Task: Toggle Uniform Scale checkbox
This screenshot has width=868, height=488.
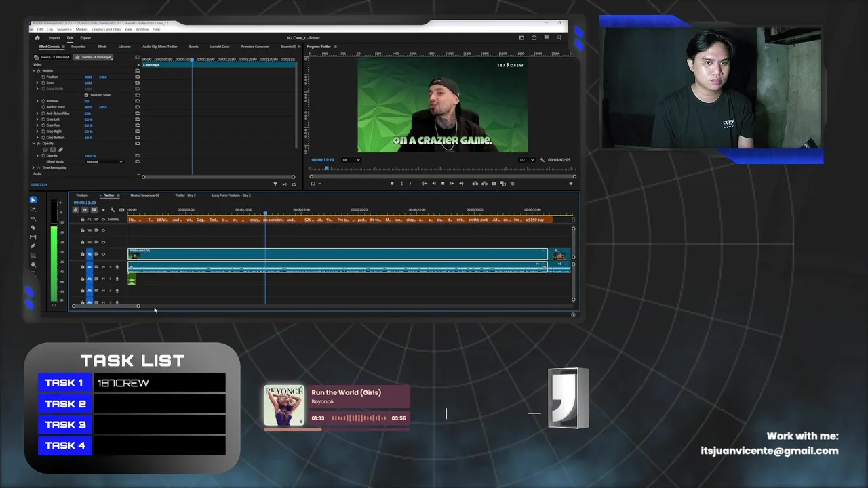Action: pos(86,95)
